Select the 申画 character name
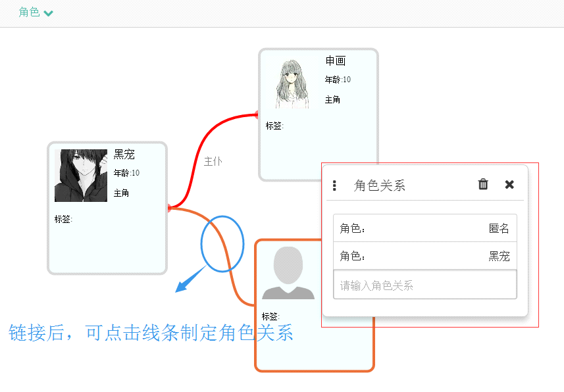The height and width of the screenshot is (392, 564). pyautogui.click(x=336, y=61)
